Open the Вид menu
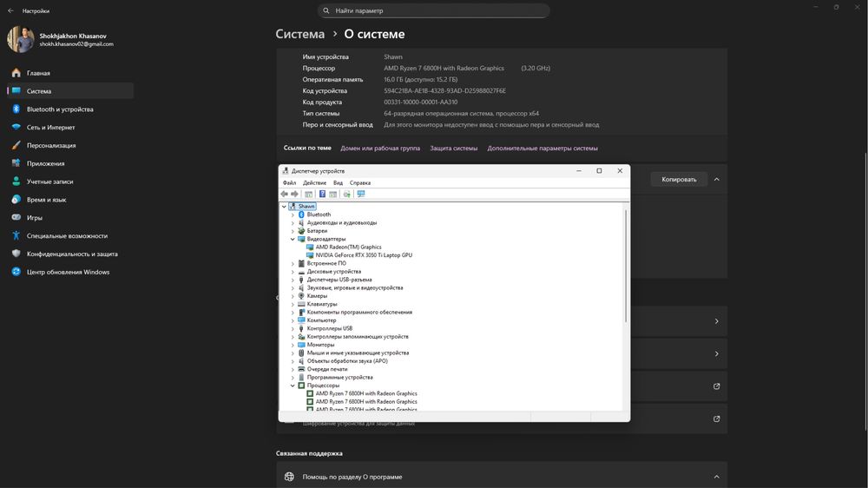868x488 pixels. [338, 183]
